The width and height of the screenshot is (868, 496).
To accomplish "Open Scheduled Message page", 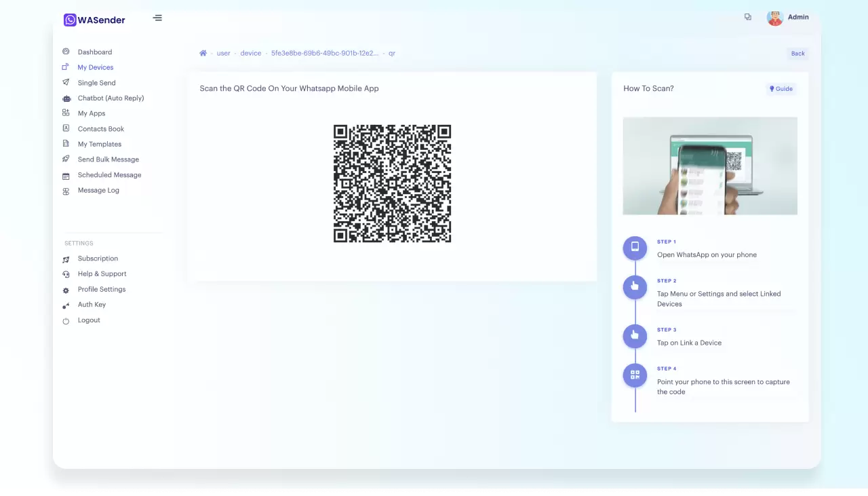I will (x=110, y=175).
